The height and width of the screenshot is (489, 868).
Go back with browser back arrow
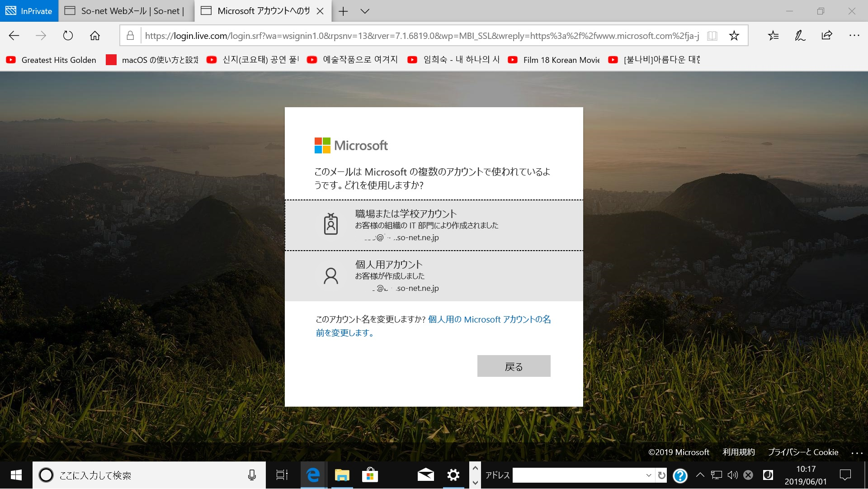[14, 36]
